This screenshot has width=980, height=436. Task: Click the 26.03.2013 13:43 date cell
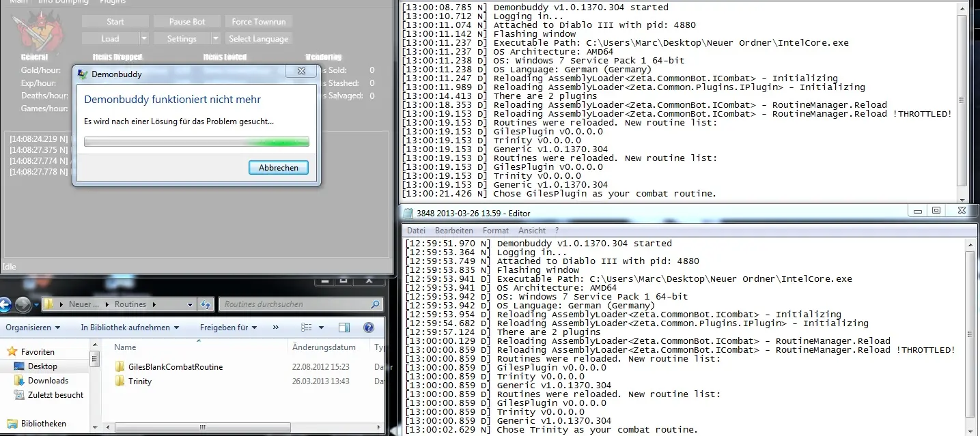coord(321,381)
